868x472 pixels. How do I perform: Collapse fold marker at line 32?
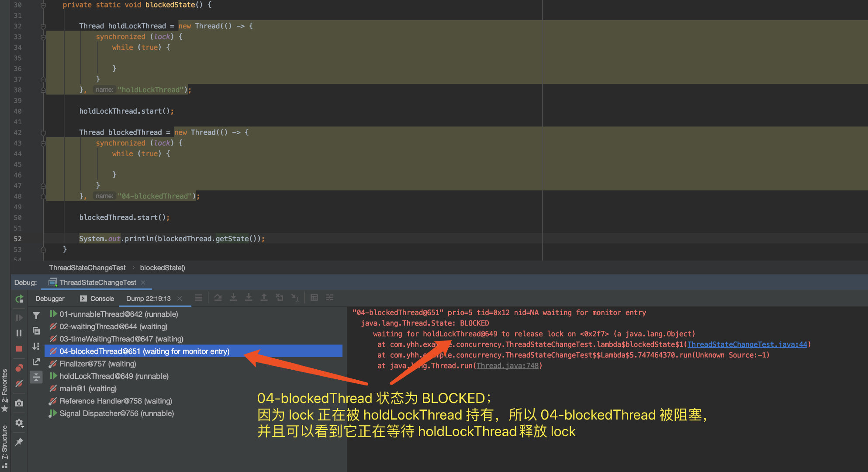click(43, 26)
